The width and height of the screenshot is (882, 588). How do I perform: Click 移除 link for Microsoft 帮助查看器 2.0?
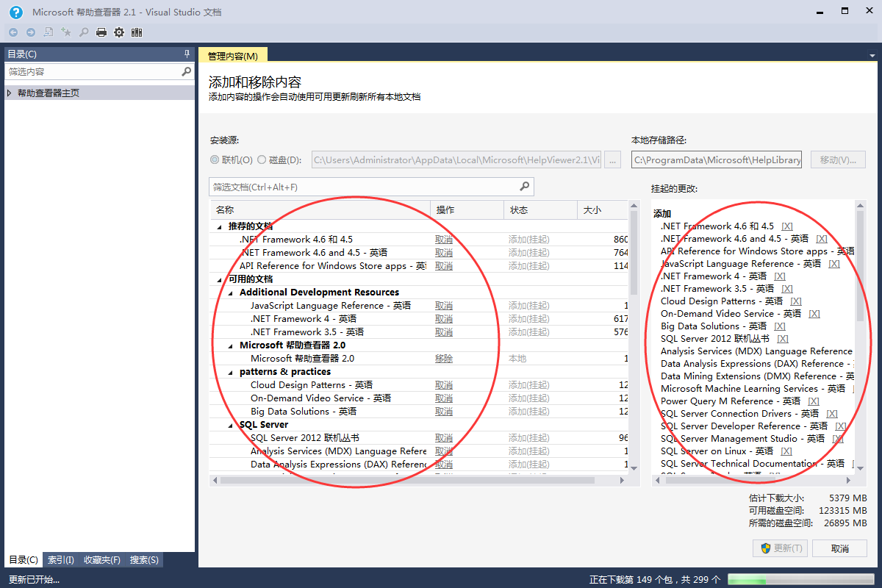(444, 359)
